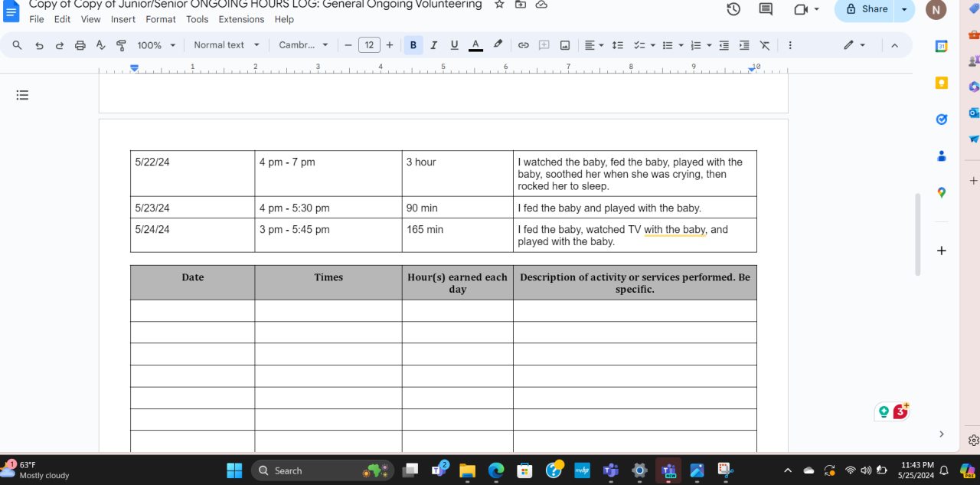Click the Search menus magnifier

[x=17, y=45]
